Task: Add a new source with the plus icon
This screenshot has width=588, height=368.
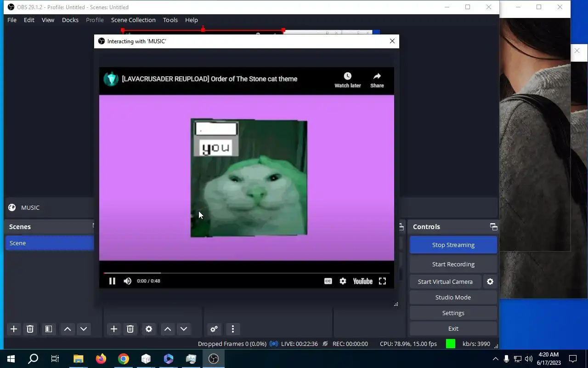Action: (114, 329)
